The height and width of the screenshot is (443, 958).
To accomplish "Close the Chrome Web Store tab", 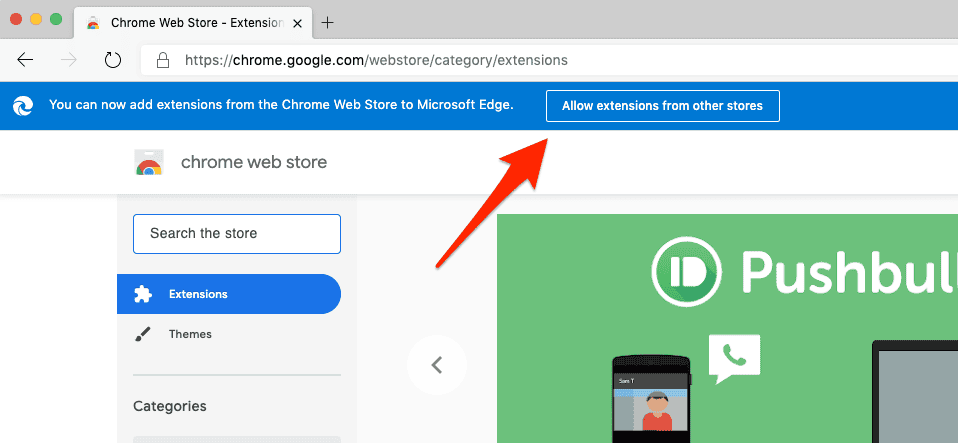I will pos(298,23).
